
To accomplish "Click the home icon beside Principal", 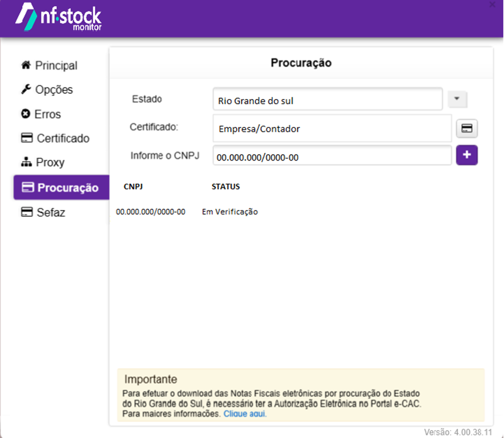I will 26,65.
